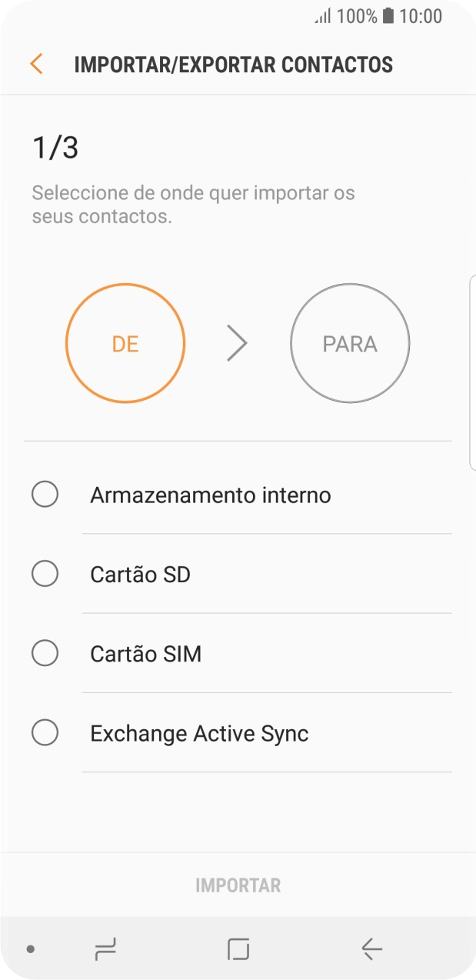476x980 pixels.
Task: Tap the DE source circle
Action: pos(125,343)
